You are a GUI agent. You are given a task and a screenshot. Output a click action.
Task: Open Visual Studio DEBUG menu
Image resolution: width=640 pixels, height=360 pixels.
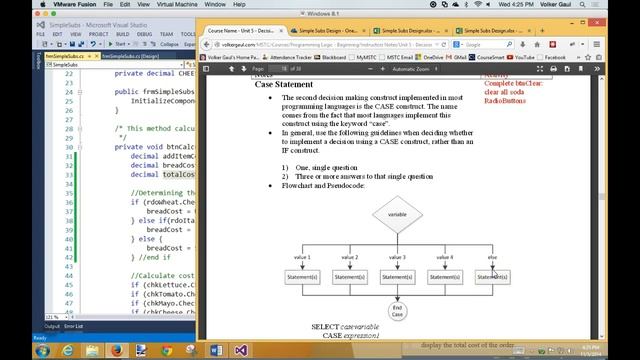point(144,34)
